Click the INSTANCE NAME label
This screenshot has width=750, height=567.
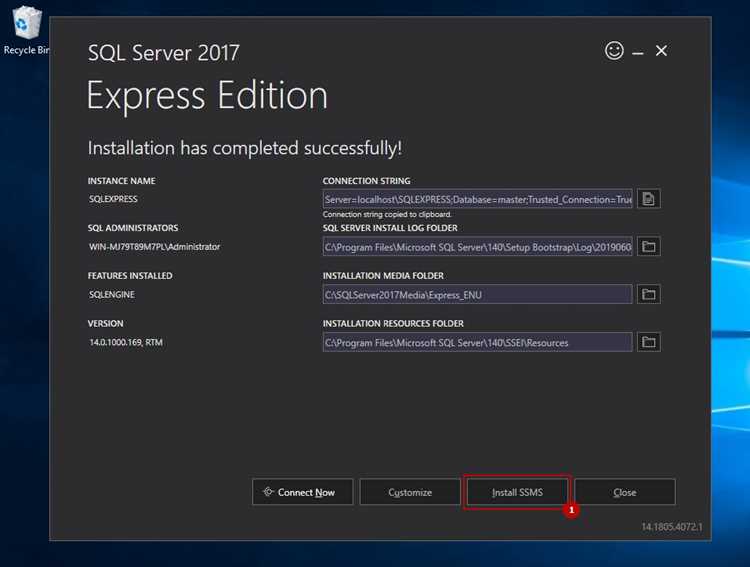click(x=121, y=181)
